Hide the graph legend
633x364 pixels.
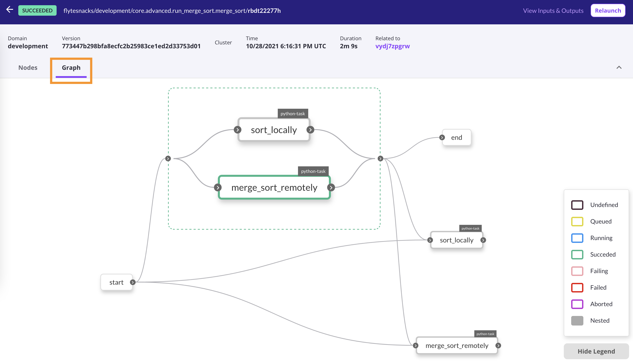(596, 351)
